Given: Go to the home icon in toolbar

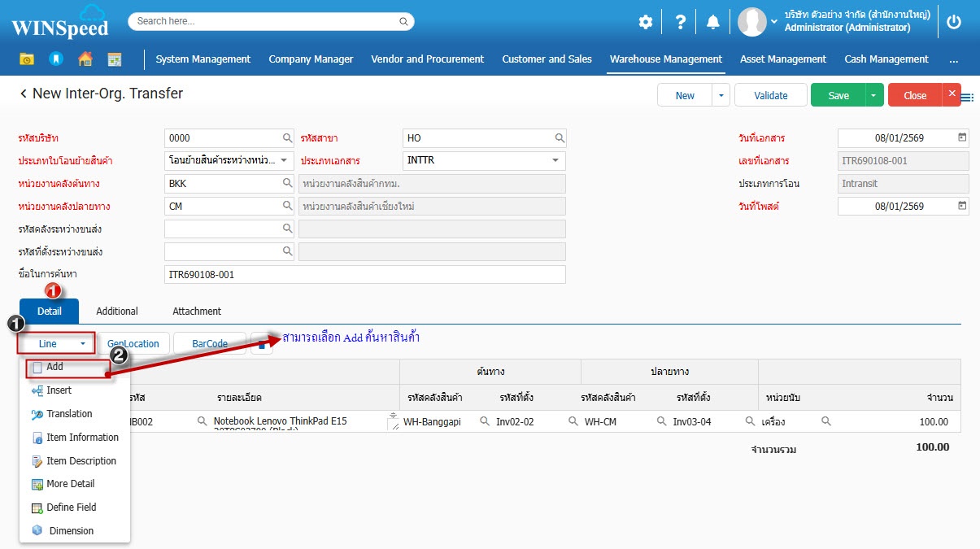Looking at the screenshot, I should click(85, 59).
